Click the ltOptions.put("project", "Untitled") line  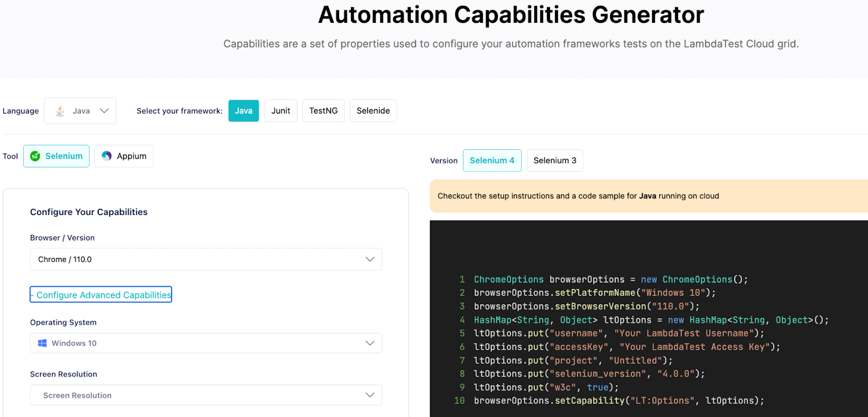(573, 361)
